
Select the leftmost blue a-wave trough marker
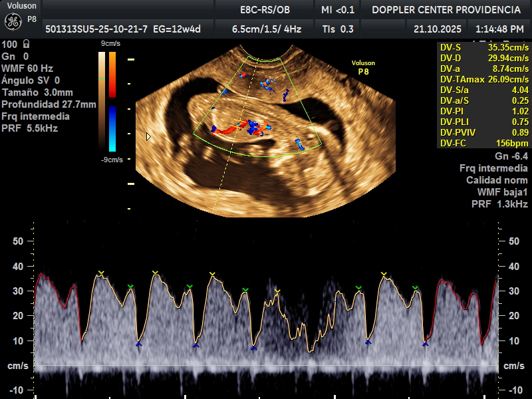(138, 344)
